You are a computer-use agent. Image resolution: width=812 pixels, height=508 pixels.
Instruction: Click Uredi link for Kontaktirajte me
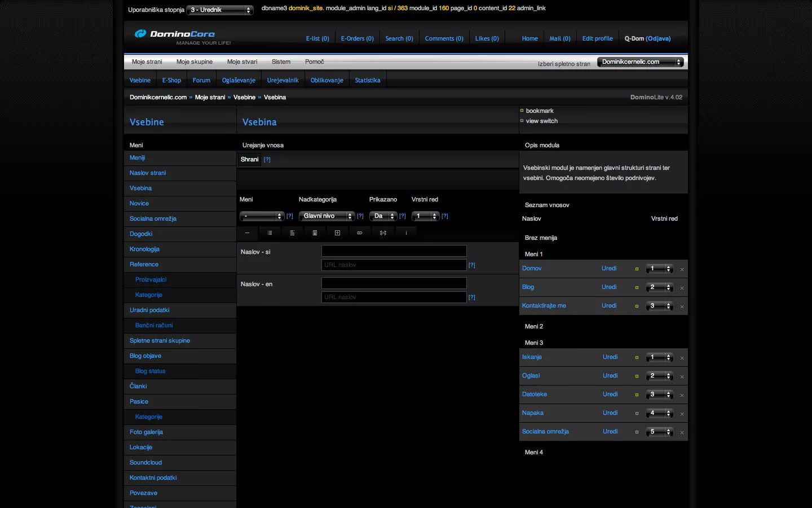click(x=609, y=306)
